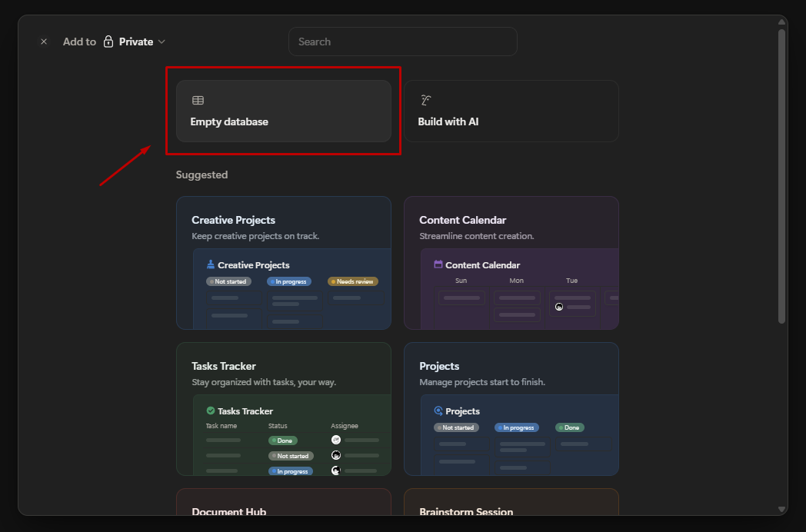Screen dimensions: 806x532
Task: Click the Build with AI sparkle icon
Action: point(425,101)
